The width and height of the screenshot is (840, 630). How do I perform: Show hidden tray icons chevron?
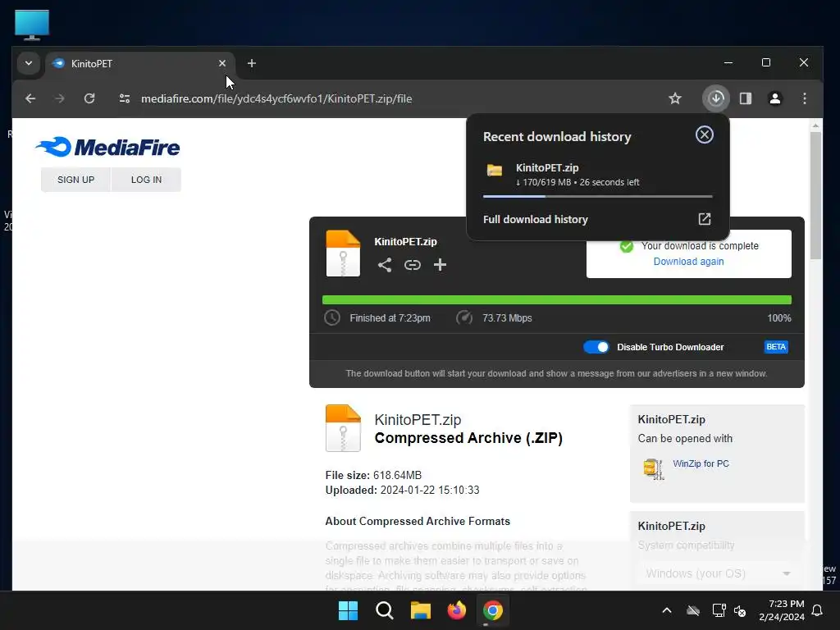coord(666,610)
